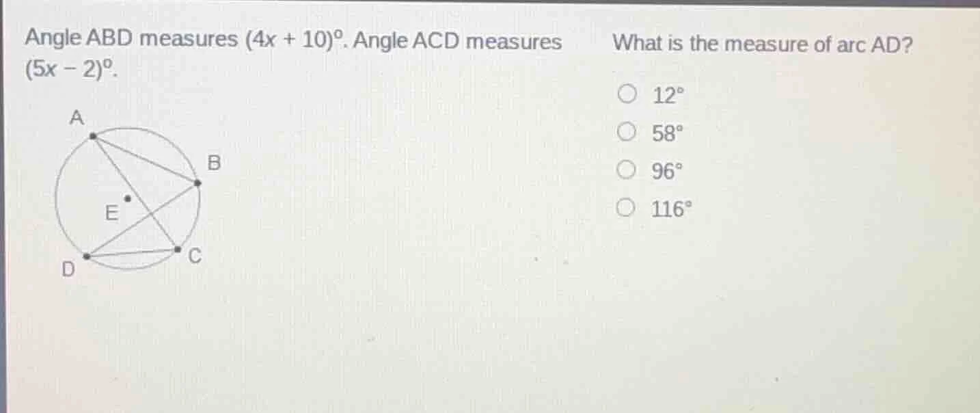This screenshot has height=413, width=980.
Task: Click point A on the circle diagram
Action: click(92, 136)
